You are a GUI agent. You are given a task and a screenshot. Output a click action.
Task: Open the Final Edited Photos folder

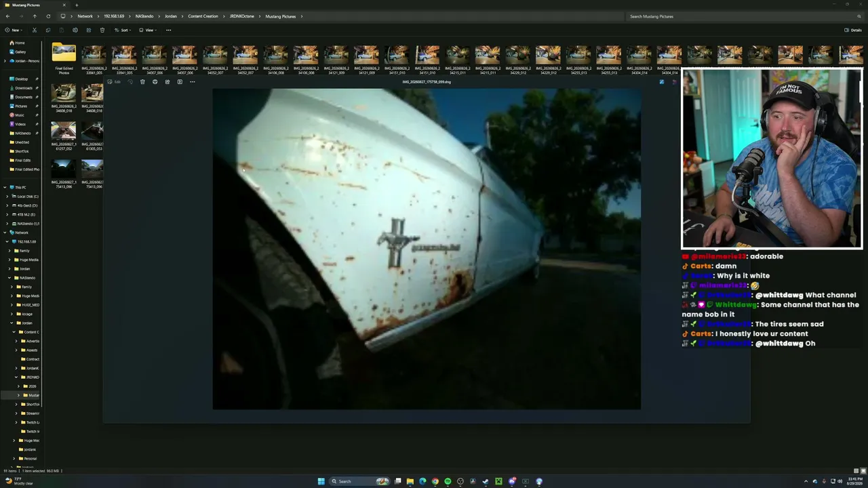[64, 58]
